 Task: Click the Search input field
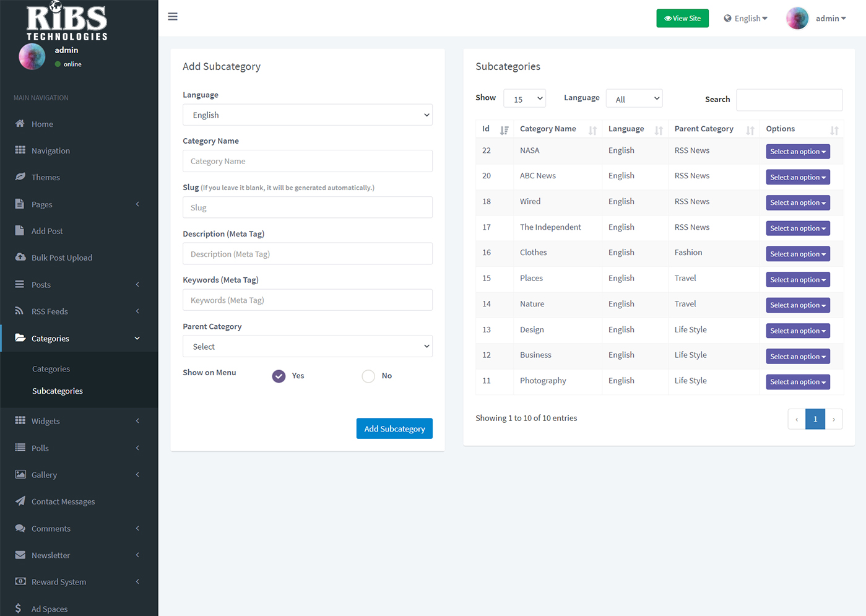click(x=789, y=100)
